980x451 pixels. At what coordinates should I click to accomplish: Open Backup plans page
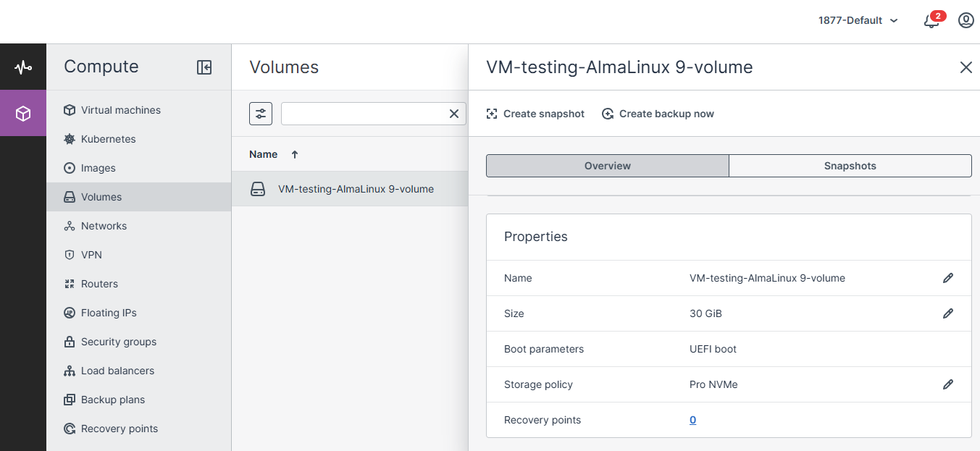pos(139,400)
